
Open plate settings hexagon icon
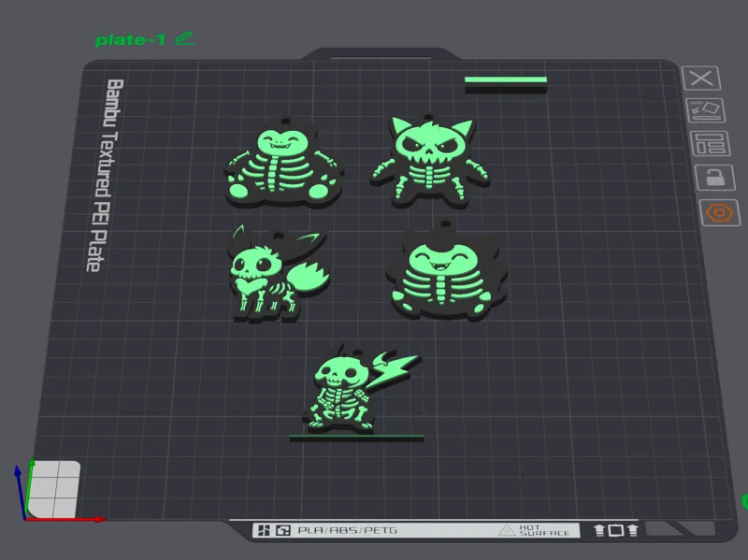tap(719, 213)
